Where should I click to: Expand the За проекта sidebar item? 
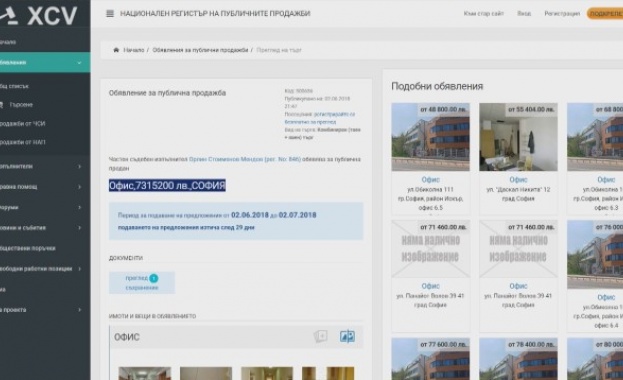point(79,310)
